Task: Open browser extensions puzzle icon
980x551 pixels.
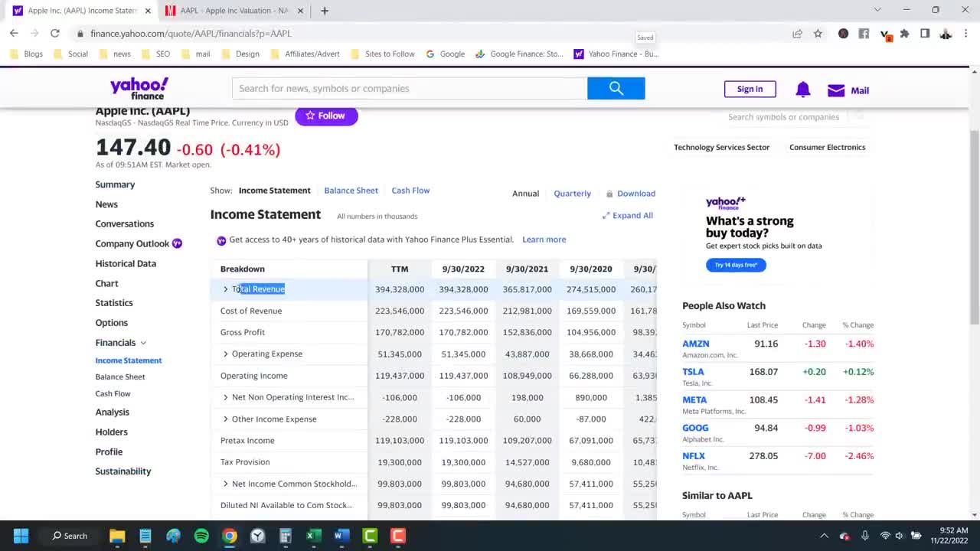Action: click(905, 34)
